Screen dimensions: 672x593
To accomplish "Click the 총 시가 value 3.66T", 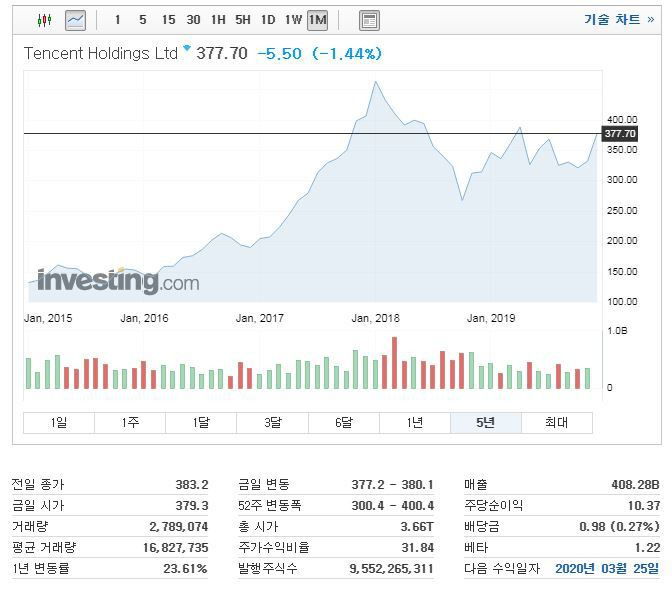I will pos(417,527).
